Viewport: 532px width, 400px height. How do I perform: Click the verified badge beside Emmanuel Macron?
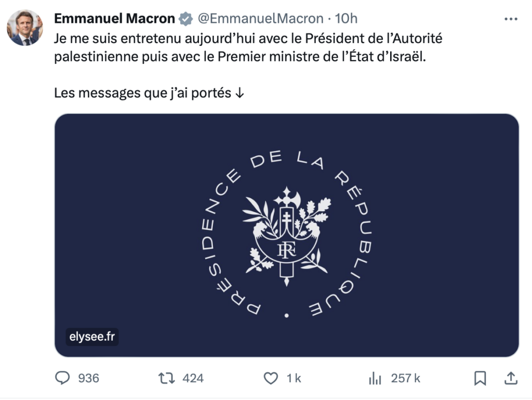click(x=185, y=19)
